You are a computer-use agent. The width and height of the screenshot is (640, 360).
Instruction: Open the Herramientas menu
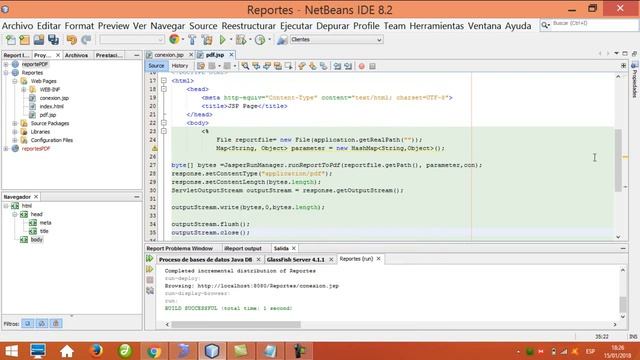(x=436, y=26)
